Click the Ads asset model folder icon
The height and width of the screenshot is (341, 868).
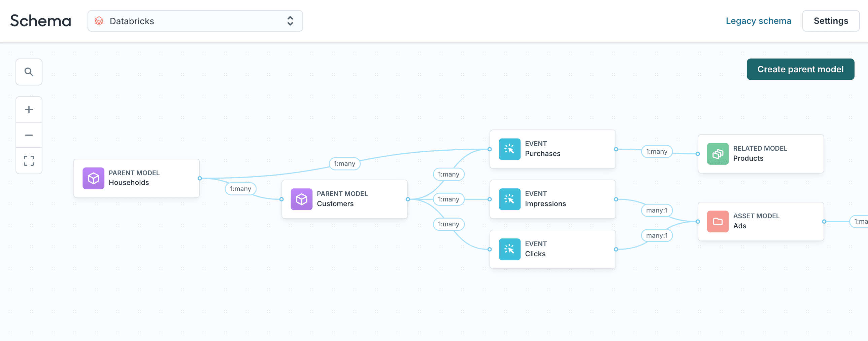pyautogui.click(x=718, y=222)
